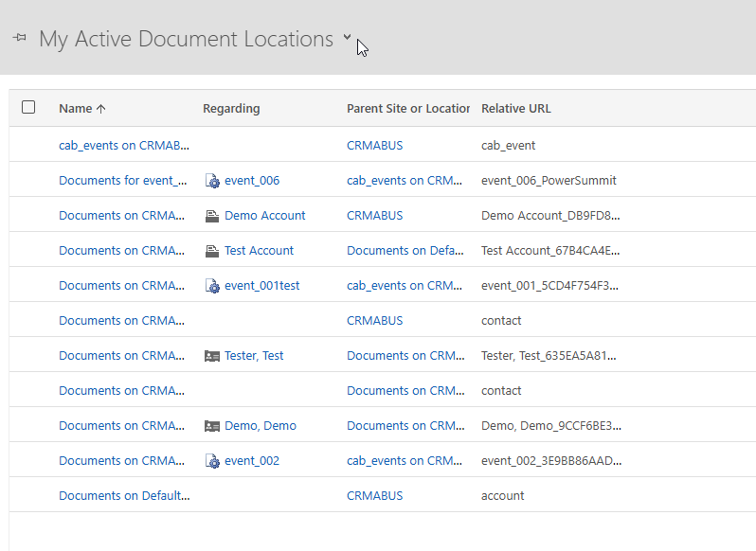The width and height of the screenshot is (756, 551).
Task: Open Documents on Defa... parent location link
Action: click(x=405, y=251)
